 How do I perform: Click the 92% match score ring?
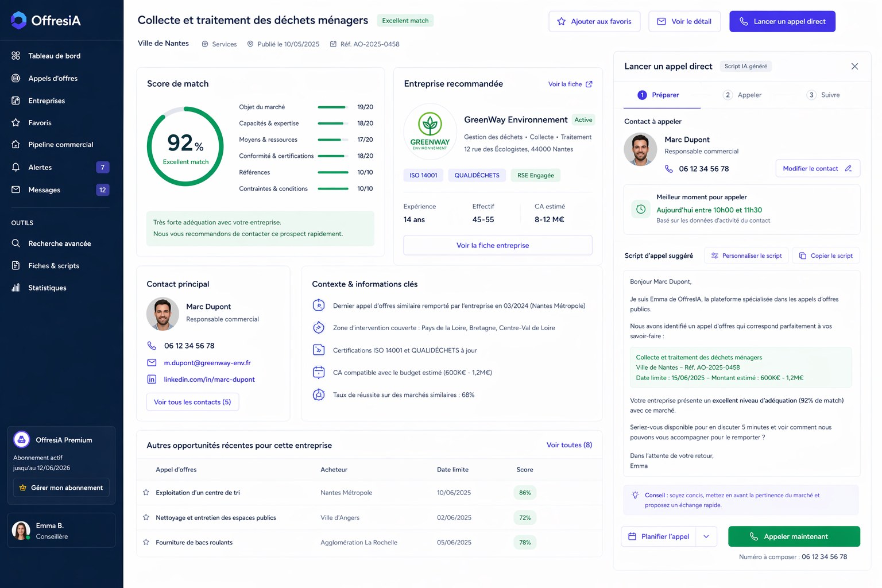tap(185, 146)
